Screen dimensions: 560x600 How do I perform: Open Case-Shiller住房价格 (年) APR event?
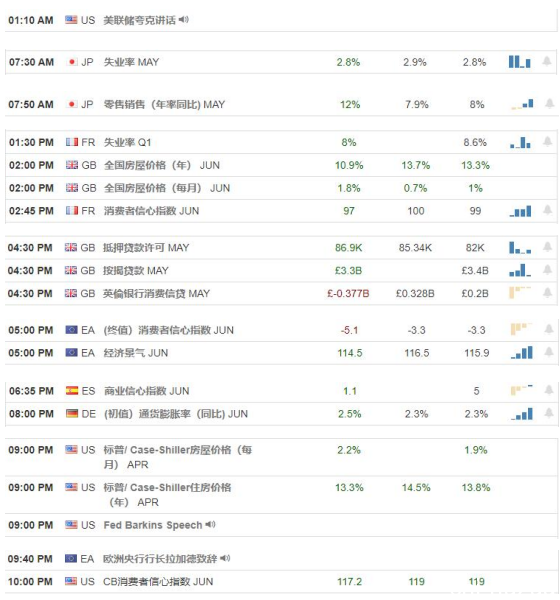[x=167, y=495]
